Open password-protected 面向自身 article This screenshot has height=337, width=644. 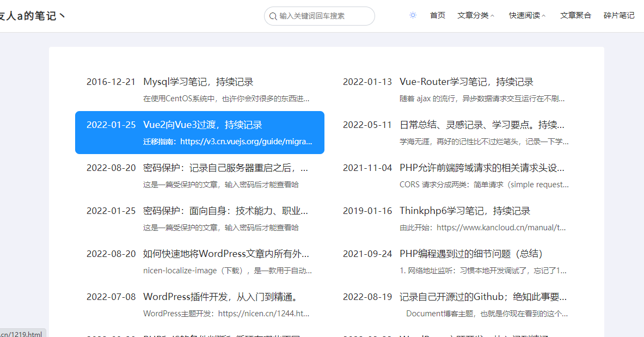click(x=225, y=211)
